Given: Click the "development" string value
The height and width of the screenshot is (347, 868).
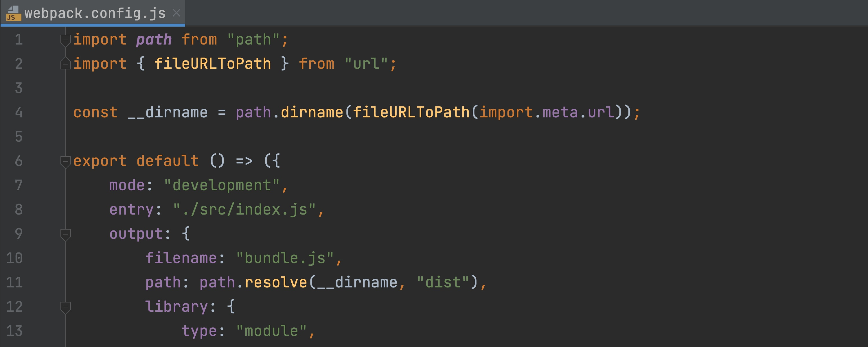Looking at the screenshot, I should pyautogui.click(x=221, y=185).
